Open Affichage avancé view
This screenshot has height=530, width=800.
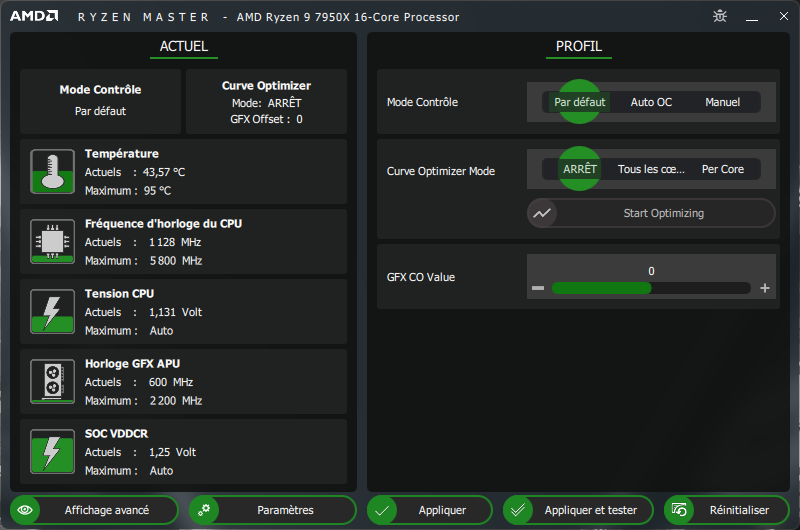click(x=94, y=510)
